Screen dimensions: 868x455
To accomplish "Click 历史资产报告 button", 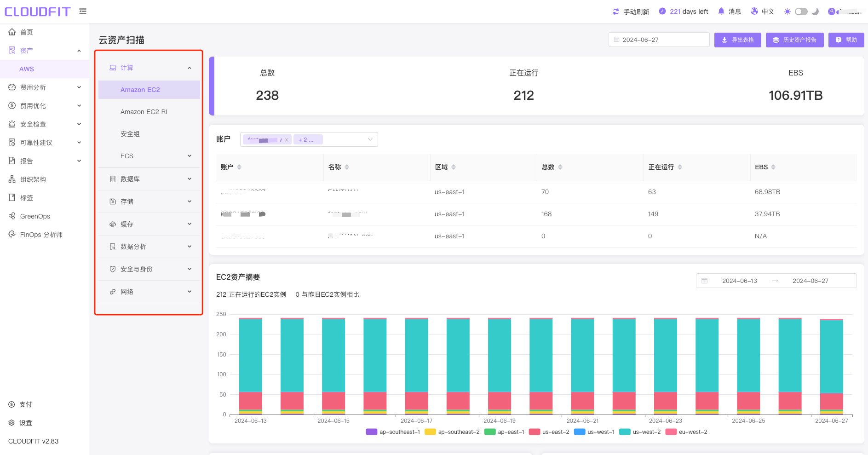I will coord(794,40).
